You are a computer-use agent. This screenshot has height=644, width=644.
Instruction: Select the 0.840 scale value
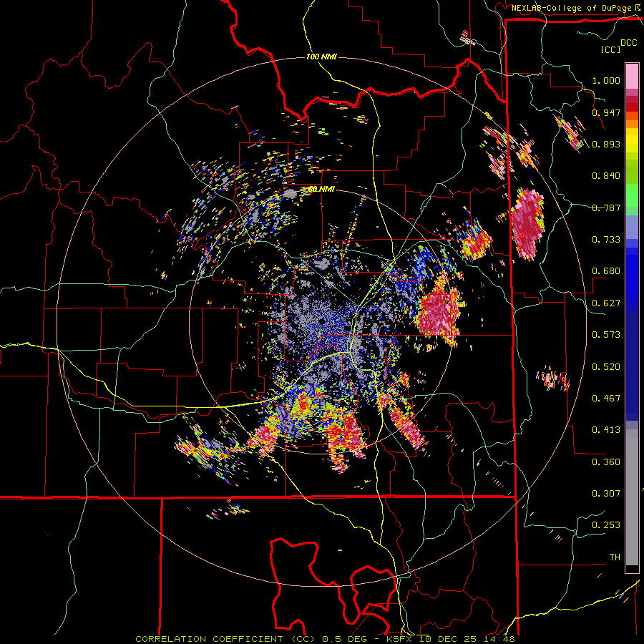[606, 176]
